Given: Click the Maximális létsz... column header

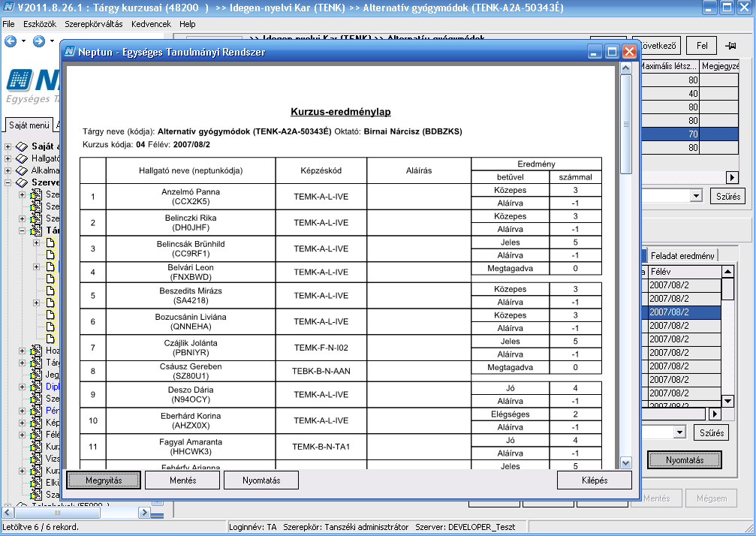Looking at the screenshot, I should click(x=670, y=66).
